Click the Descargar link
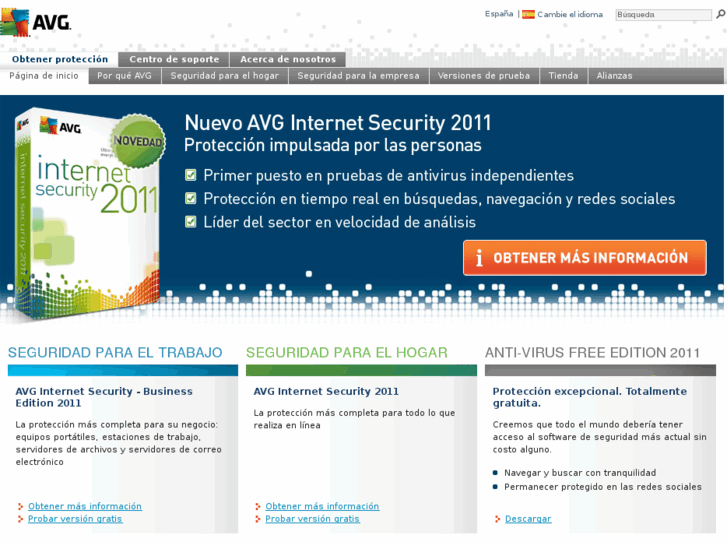Image resolution: width=727 pixels, height=545 pixels. [528, 519]
